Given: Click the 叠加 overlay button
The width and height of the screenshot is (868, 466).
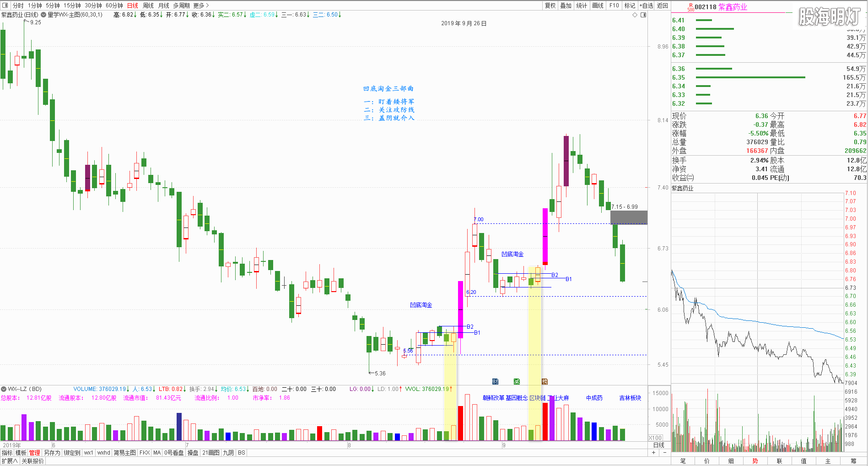Looking at the screenshot, I should (x=566, y=5).
